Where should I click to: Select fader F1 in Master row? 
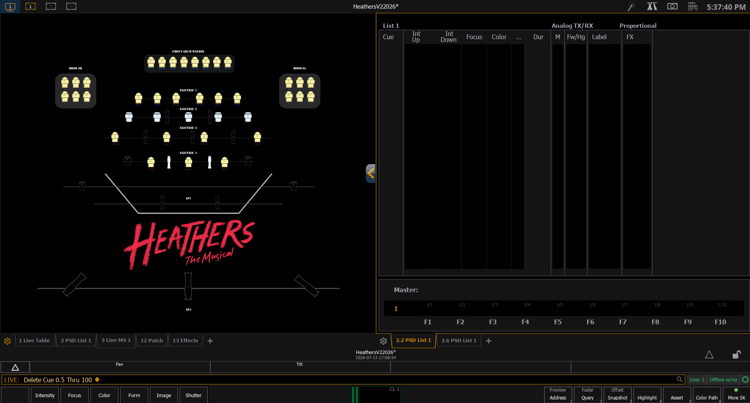428,322
